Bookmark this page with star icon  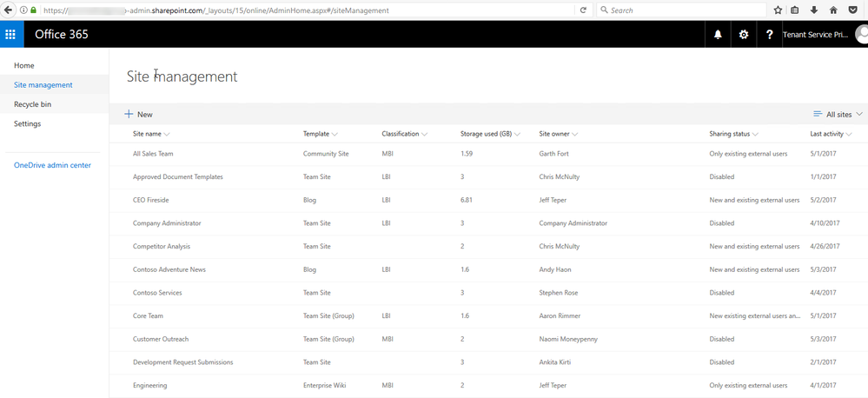(778, 10)
